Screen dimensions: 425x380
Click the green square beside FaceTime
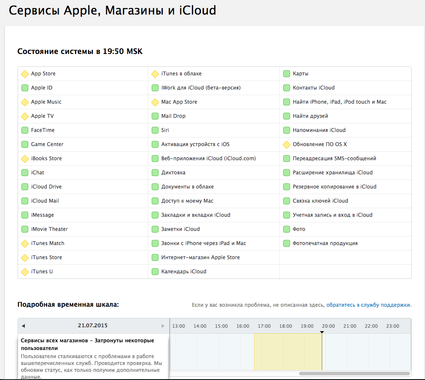[x=25, y=130]
